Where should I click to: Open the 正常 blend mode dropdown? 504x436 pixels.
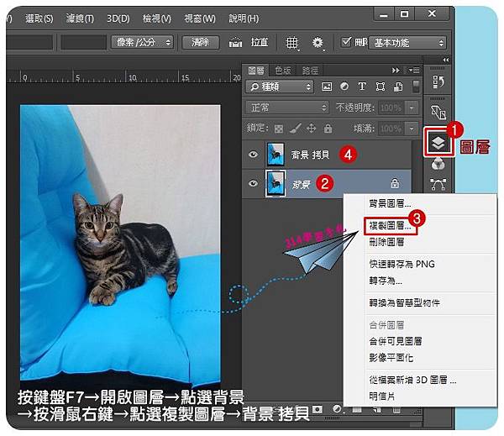pos(287,108)
